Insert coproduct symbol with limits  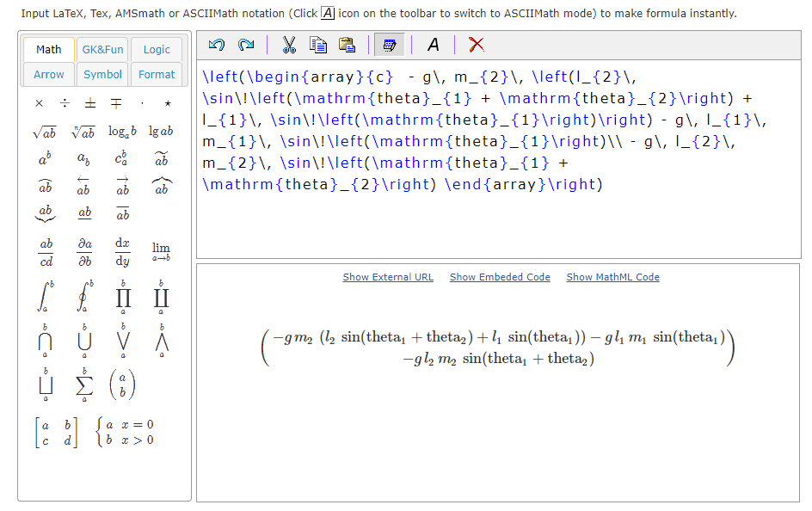coord(161,297)
